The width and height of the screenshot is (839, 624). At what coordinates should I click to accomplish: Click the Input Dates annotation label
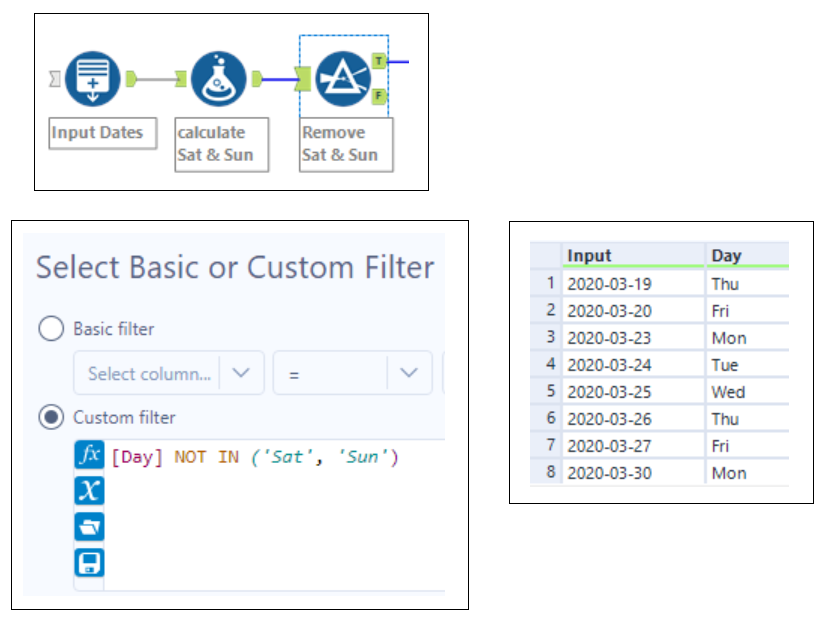103,133
